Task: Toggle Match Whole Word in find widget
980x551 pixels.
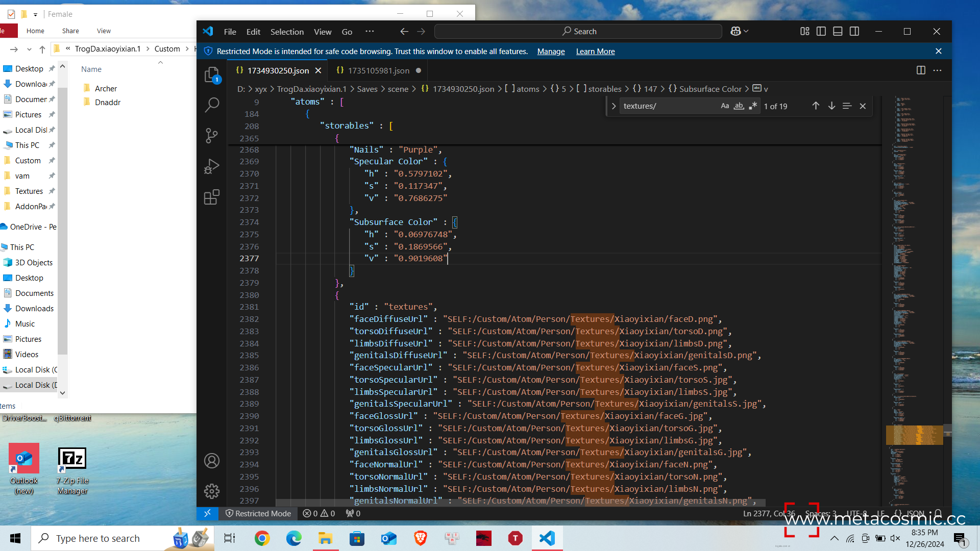Action: tap(739, 106)
